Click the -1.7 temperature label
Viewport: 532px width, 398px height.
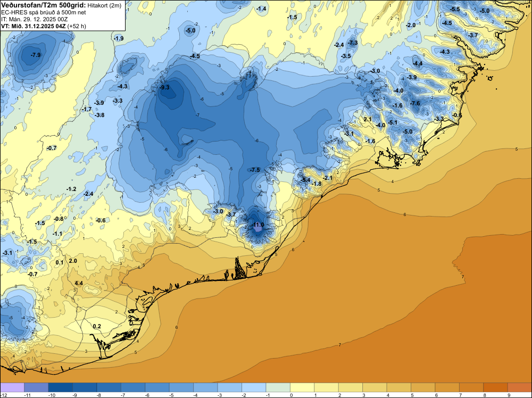coord(87,109)
